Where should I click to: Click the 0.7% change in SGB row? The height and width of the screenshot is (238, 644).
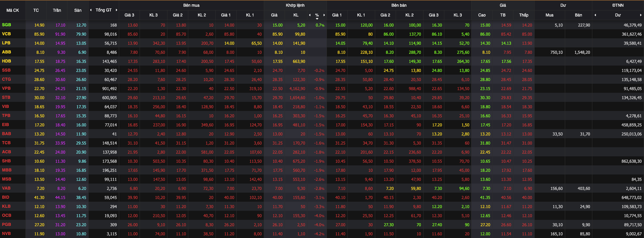point(320,25)
